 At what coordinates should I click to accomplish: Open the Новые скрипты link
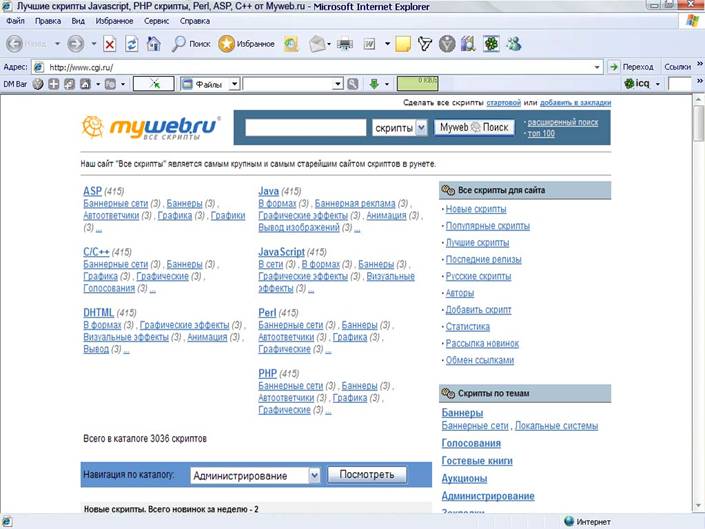pos(476,209)
